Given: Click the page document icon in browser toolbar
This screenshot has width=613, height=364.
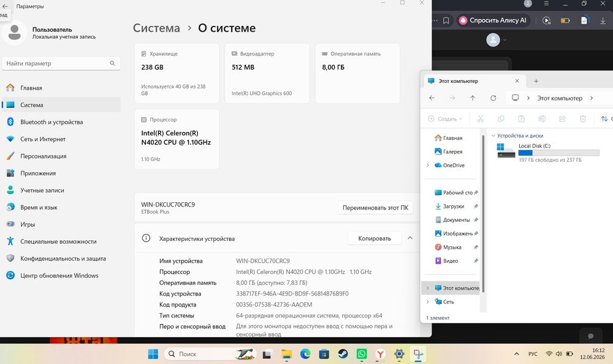Looking at the screenshot, I should [584, 20].
